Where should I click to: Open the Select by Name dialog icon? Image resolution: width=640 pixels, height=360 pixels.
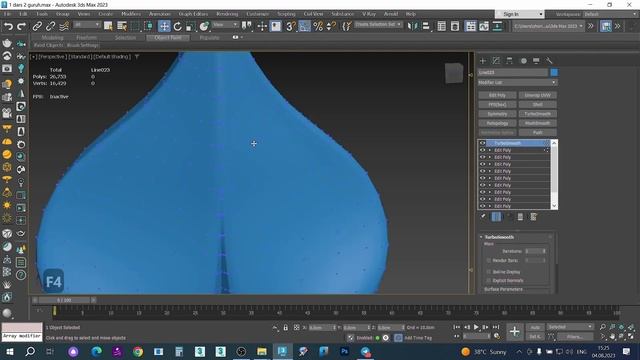(122, 27)
